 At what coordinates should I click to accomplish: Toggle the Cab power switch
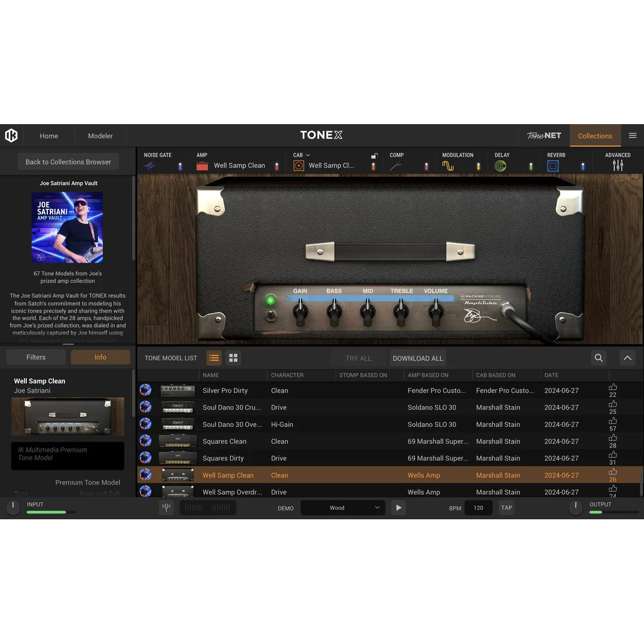tap(374, 166)
